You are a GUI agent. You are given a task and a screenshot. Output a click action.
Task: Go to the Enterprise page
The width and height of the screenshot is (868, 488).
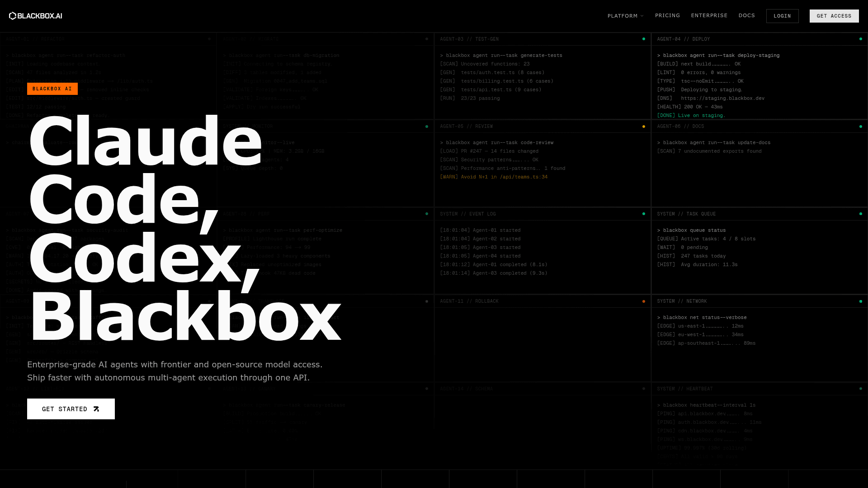pyautogui.click(x=709, y=15)
